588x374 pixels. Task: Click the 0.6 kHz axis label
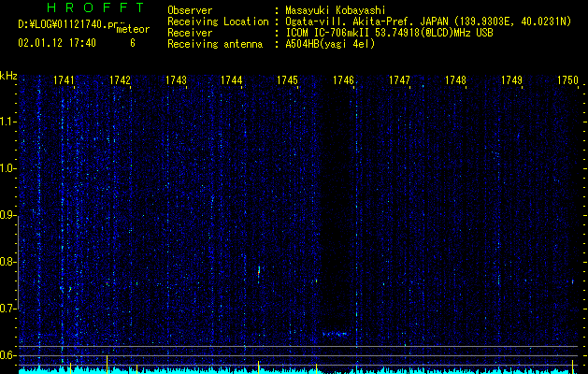pos(8,355)
